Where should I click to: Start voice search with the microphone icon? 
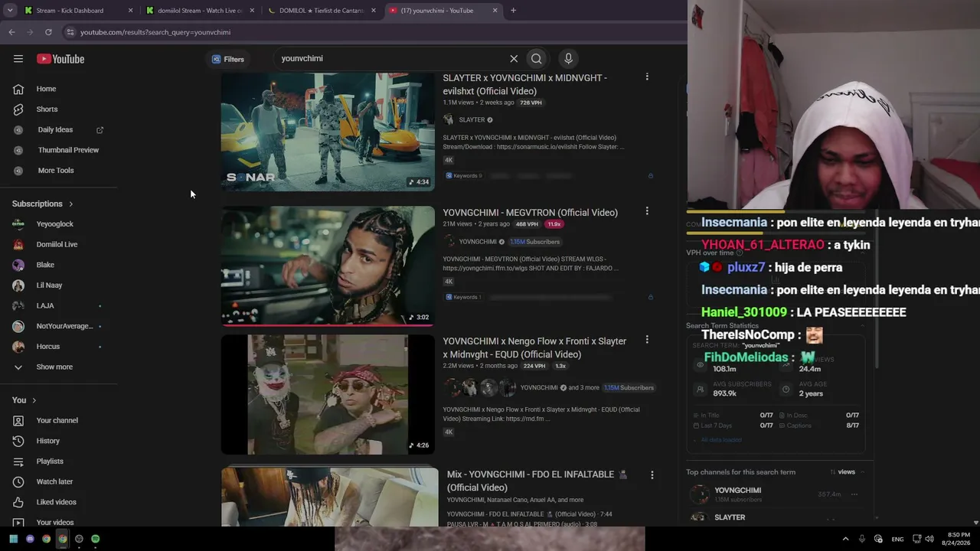tap(568, 59)
